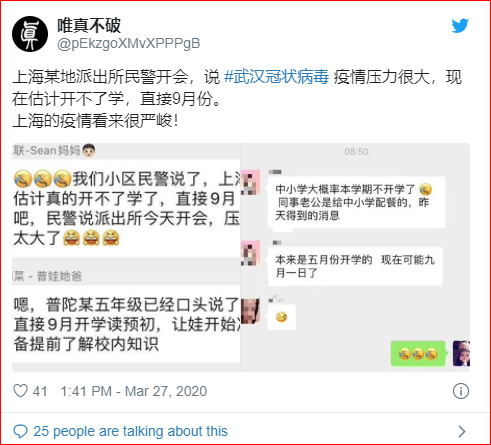491x445 pixels.
Task: View the right WeChat screenshot image
Action: tap(355, 257)
